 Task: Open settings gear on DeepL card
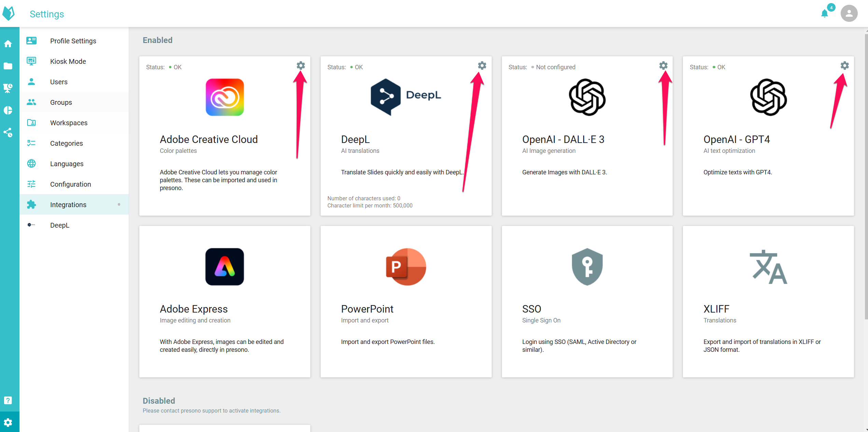pos(482,66)
